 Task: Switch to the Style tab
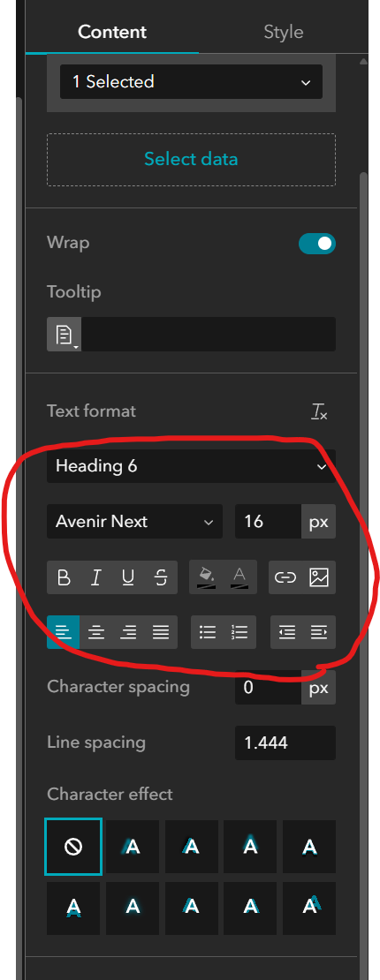[283, 32]
